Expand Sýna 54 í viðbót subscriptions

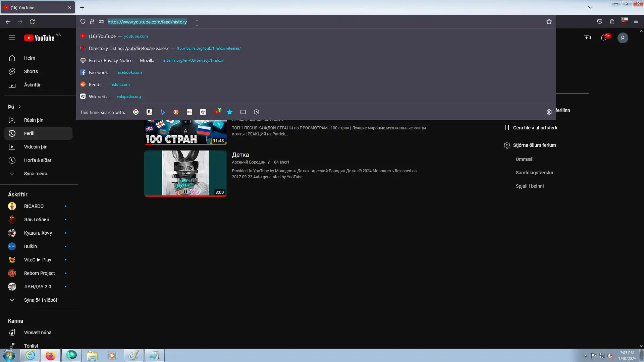coord(40,300)
